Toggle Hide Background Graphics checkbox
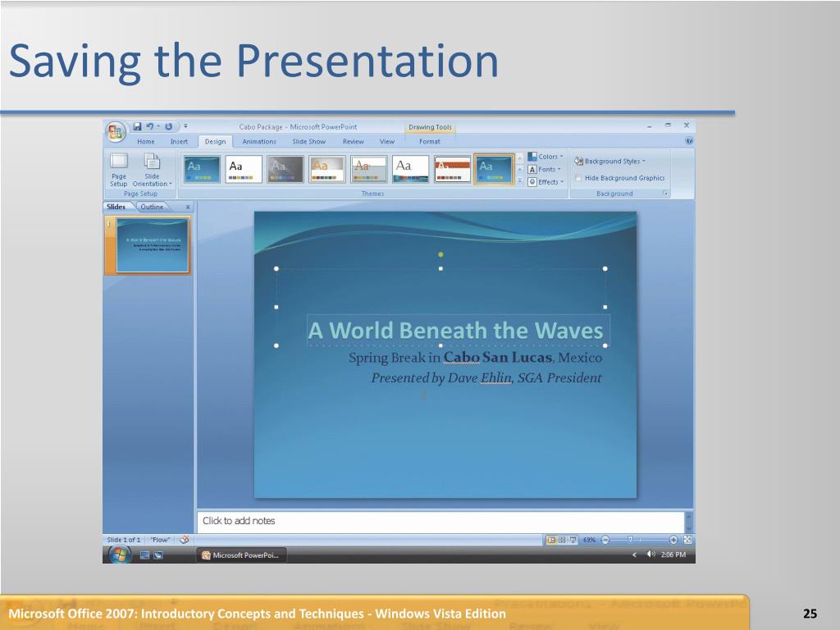840x630 pixels. (x=578, y=178)
